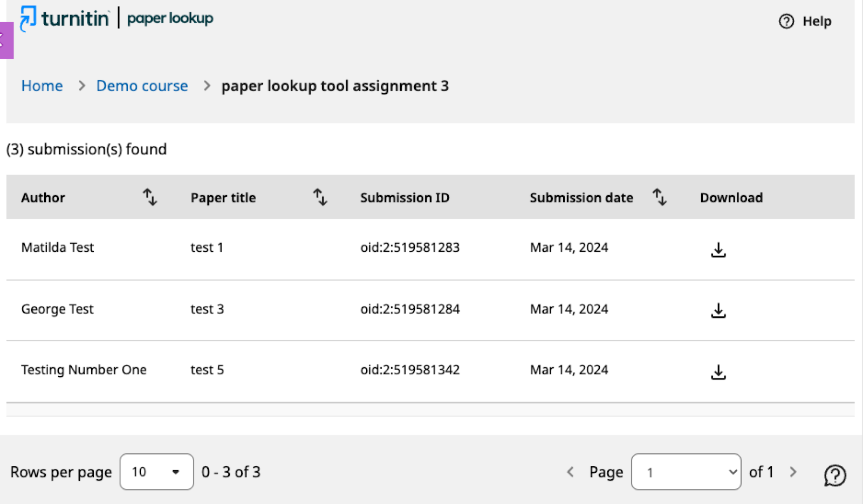Open the Page number selector
The width and height of the screenshot is (863, 504).
click(x=686, y=472)
